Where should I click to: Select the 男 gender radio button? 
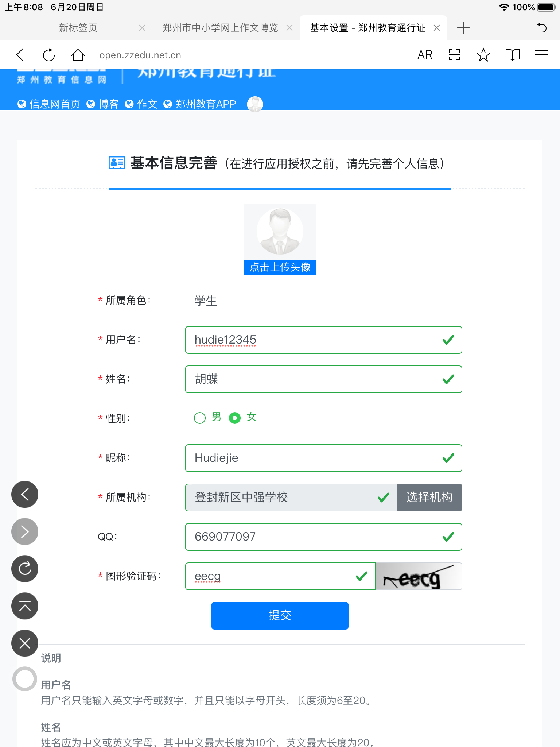coord(200,418)
